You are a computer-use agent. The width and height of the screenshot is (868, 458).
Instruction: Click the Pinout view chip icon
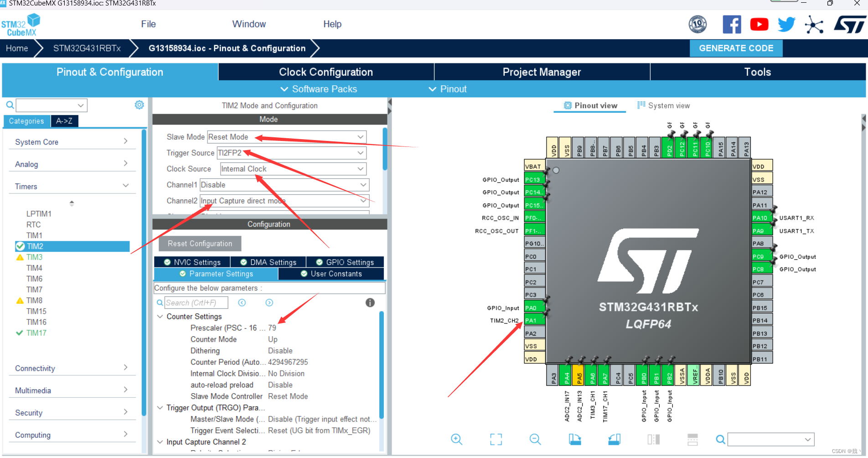coord(568,105)
